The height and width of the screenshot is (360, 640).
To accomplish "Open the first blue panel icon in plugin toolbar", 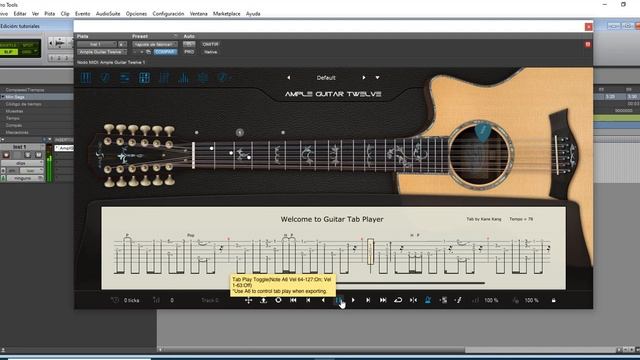I will (86, 78).
